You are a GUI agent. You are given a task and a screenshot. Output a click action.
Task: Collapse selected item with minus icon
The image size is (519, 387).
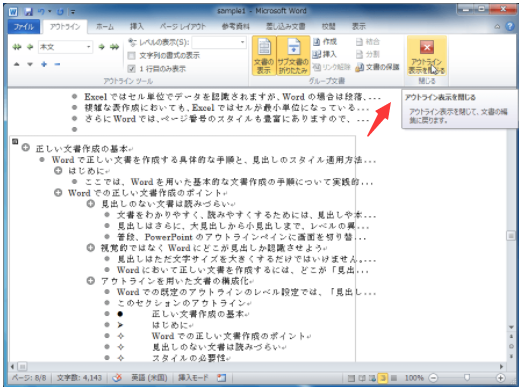point(57,64)
